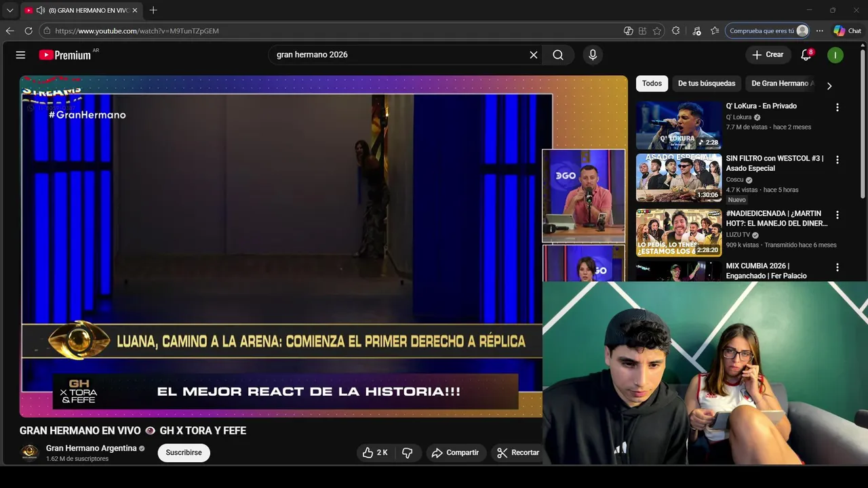This screenshot has width=868, height=488.
Task: Open the tab search dropdown arrow
Action: click(9, 10)
